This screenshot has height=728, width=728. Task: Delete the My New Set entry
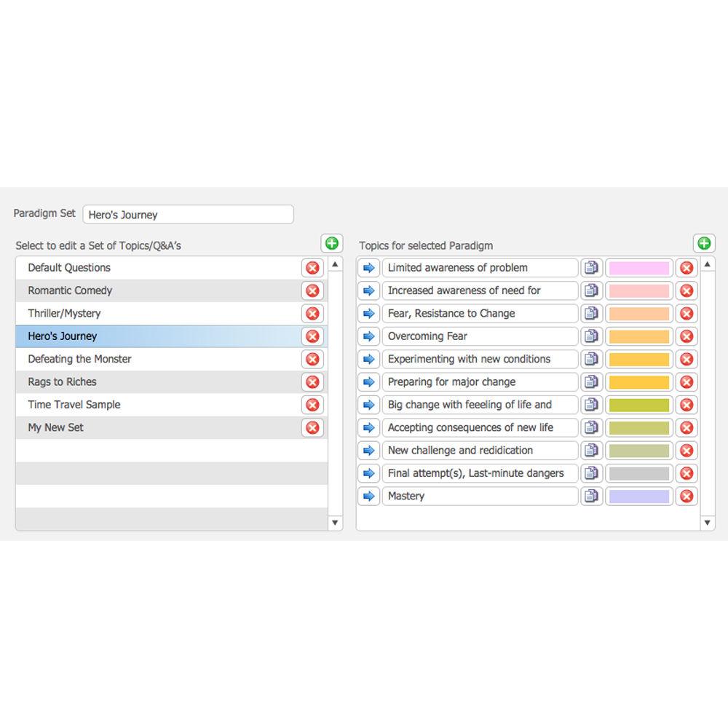pos(312,427)
